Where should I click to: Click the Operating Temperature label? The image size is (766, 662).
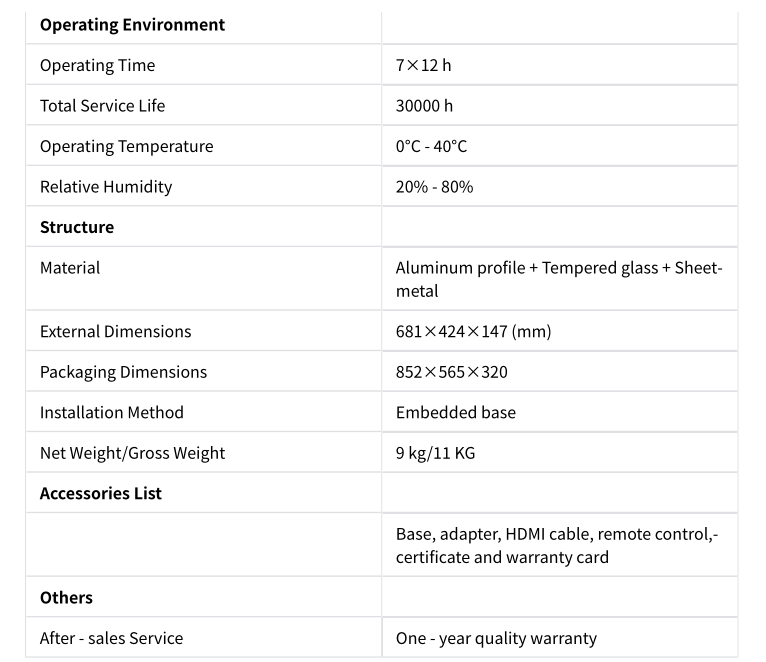pos(127,146)
